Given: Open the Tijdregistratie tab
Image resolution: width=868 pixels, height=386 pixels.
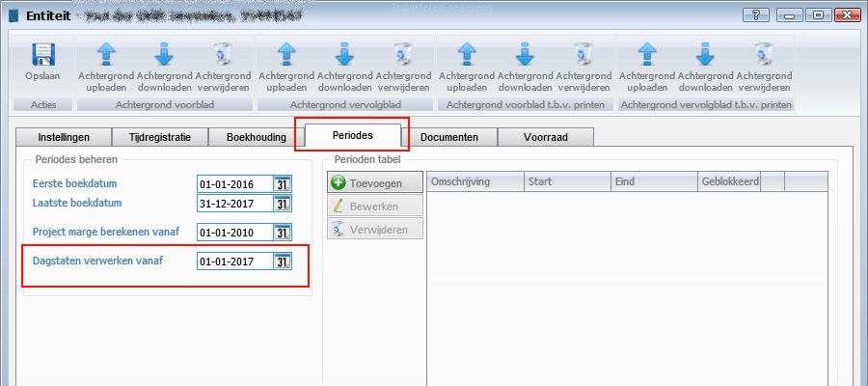Looking at the screenshot, I should pos(160,138).
